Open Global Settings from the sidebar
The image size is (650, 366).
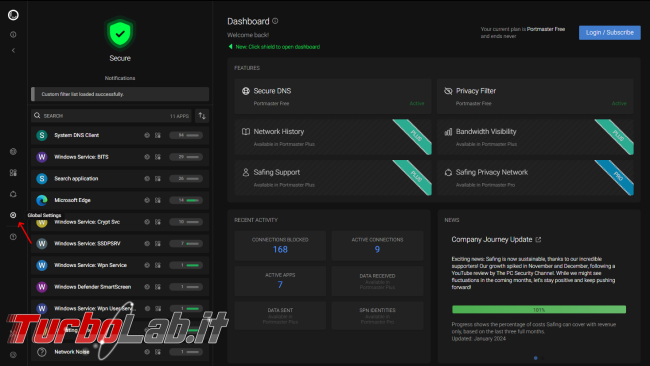pyautogui.click(x=13, y=215)
